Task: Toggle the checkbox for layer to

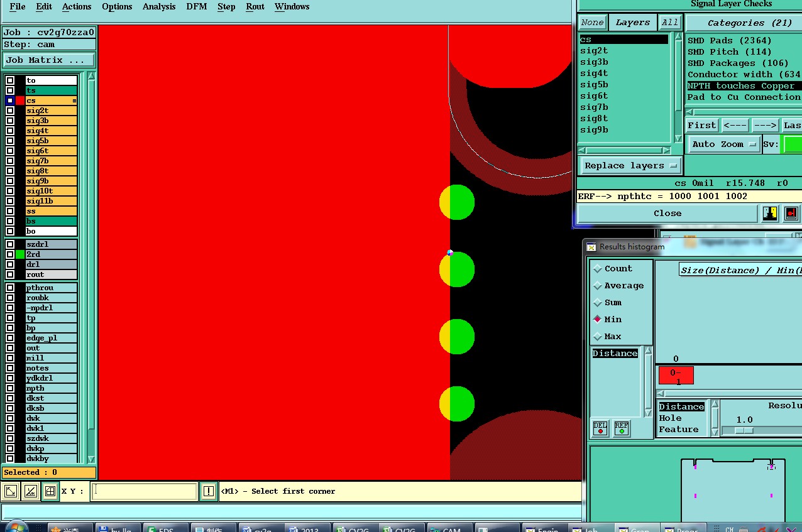Action: 10,80
